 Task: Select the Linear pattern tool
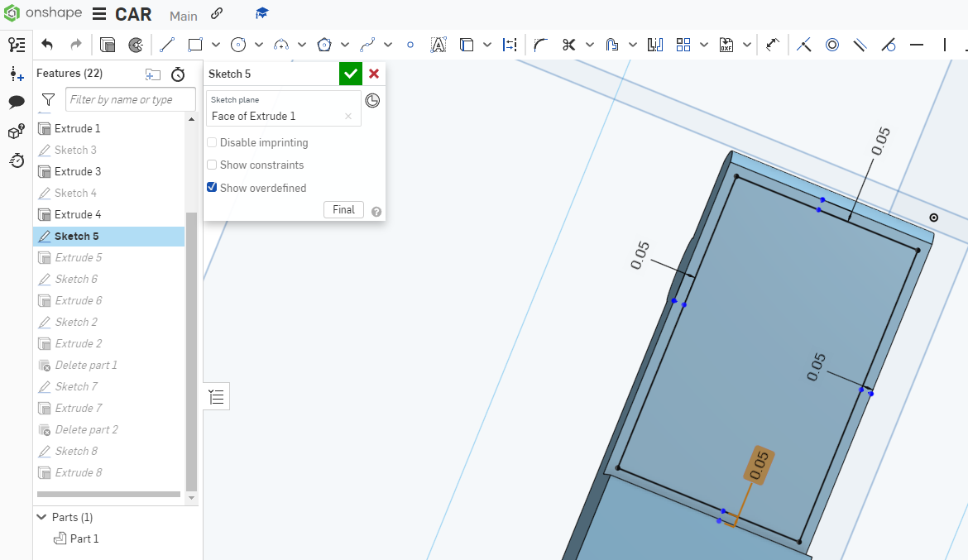pyautogui.click(x=683, y=45)
